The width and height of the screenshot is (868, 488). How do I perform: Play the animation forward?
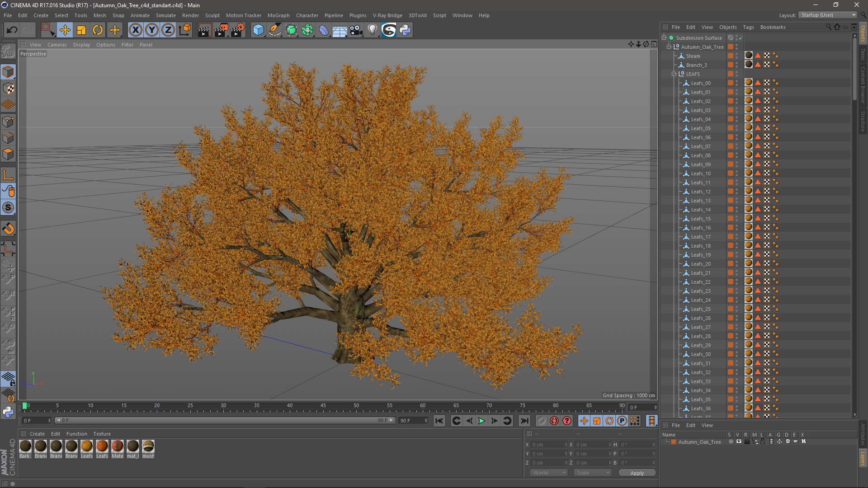(x=481, y=421)
